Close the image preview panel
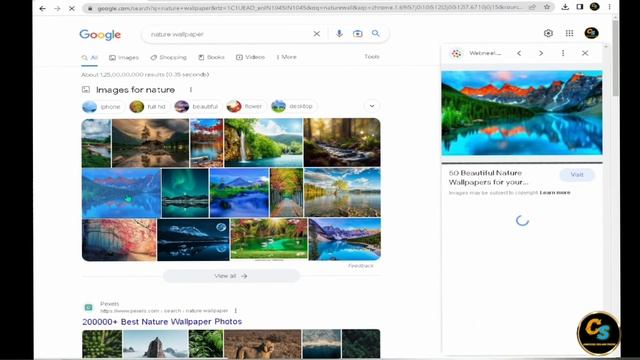The height and width of the screenshot is (360, 640). [585, 53]
